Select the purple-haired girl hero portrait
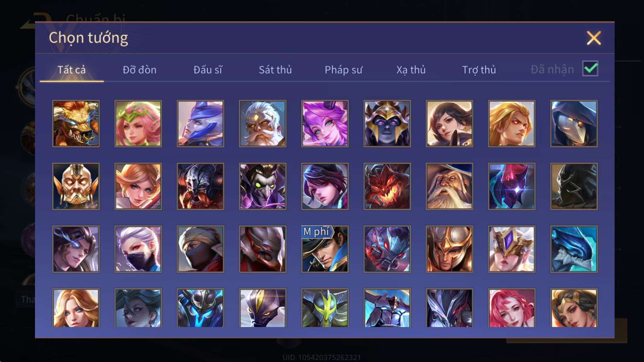Viewport: 644px width, 362px height. (x=325, y=124)
